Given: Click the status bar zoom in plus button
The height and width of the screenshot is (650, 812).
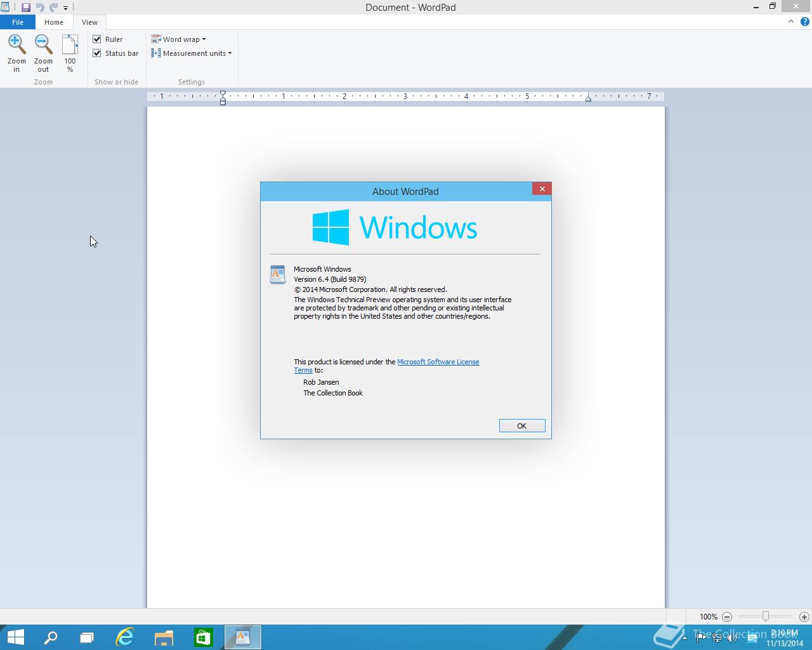Looking at the screenshot, I should point(804,616).
